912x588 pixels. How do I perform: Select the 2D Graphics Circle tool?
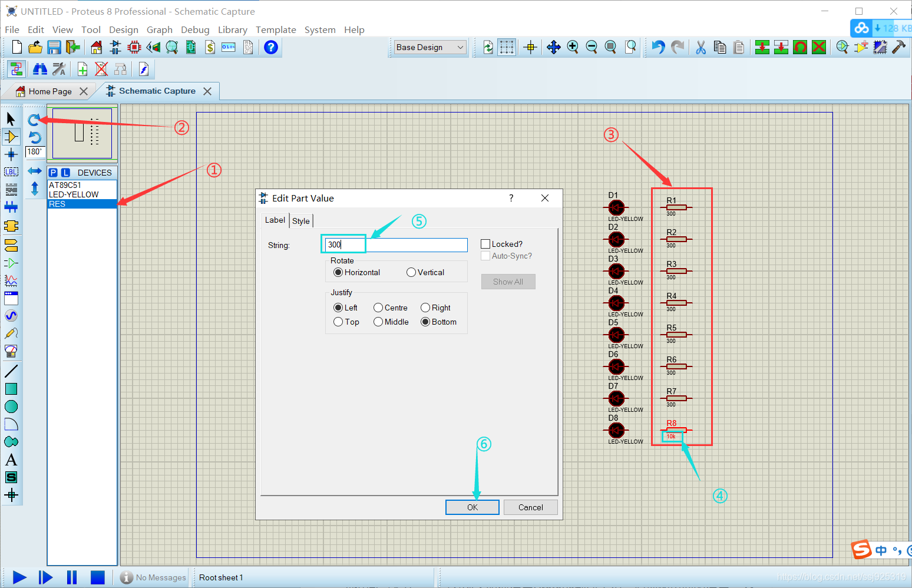(x=11, y=407)
